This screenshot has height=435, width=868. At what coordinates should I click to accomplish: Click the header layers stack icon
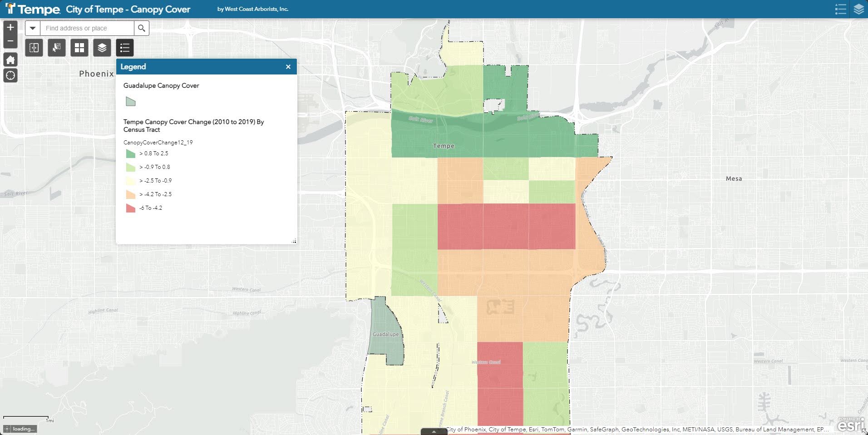tap(858, 9)
